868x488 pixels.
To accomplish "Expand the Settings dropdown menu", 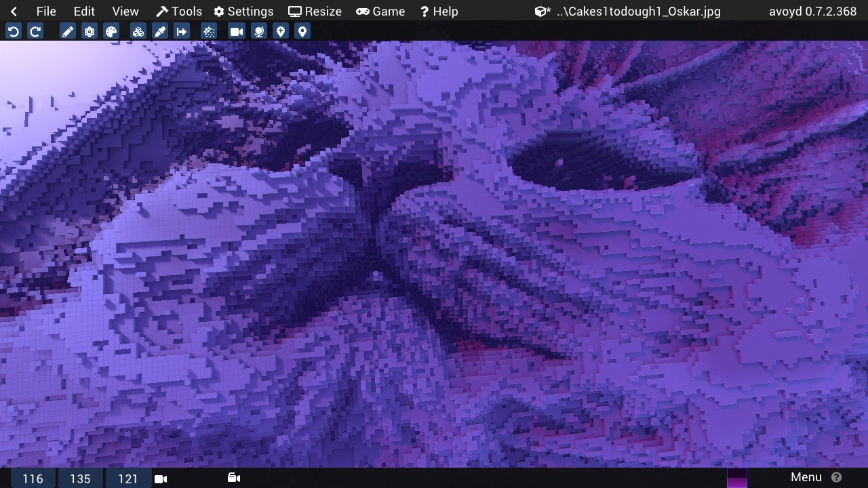I will click(243, 12).
